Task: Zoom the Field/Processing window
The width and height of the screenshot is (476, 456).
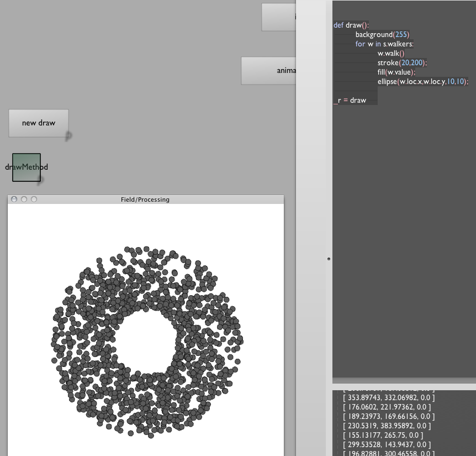Action: coord(34,200)
